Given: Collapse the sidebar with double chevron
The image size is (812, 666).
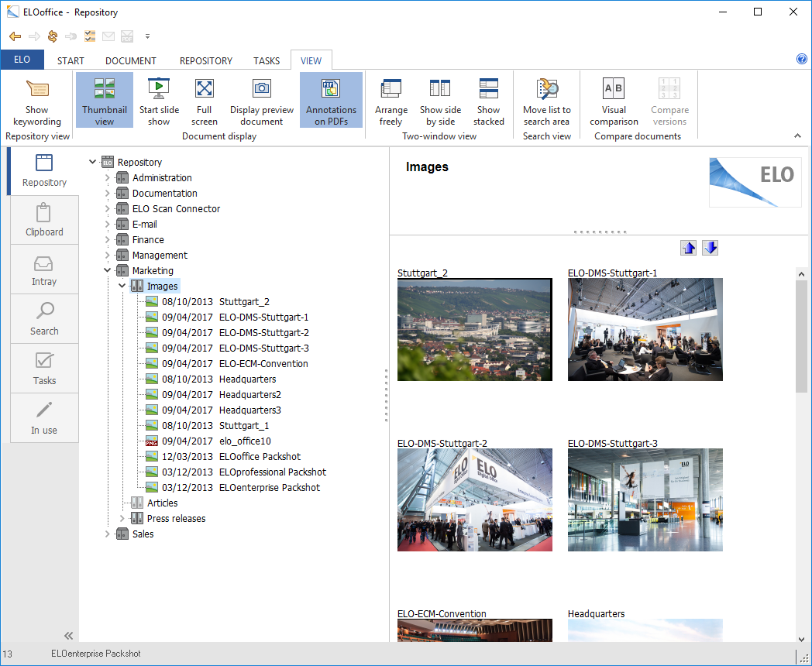Looking at the screenshot, I should point(68,636).
